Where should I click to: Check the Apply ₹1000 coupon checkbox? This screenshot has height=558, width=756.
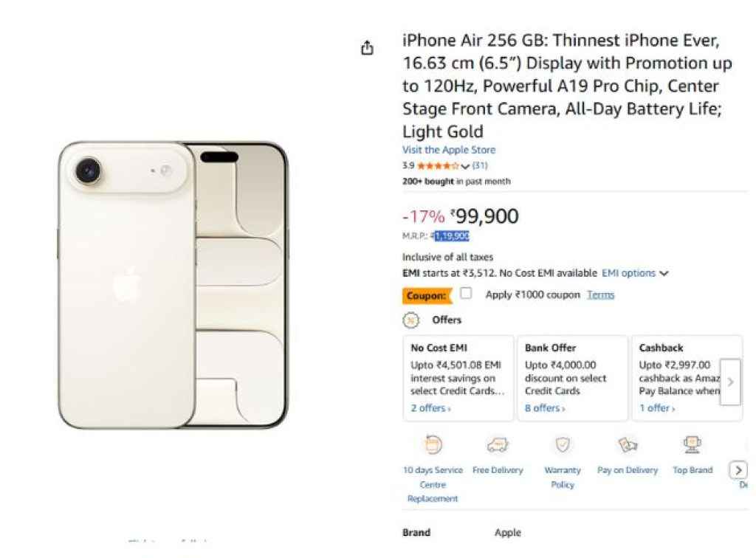pyautogui.click(x=465, y=293)
